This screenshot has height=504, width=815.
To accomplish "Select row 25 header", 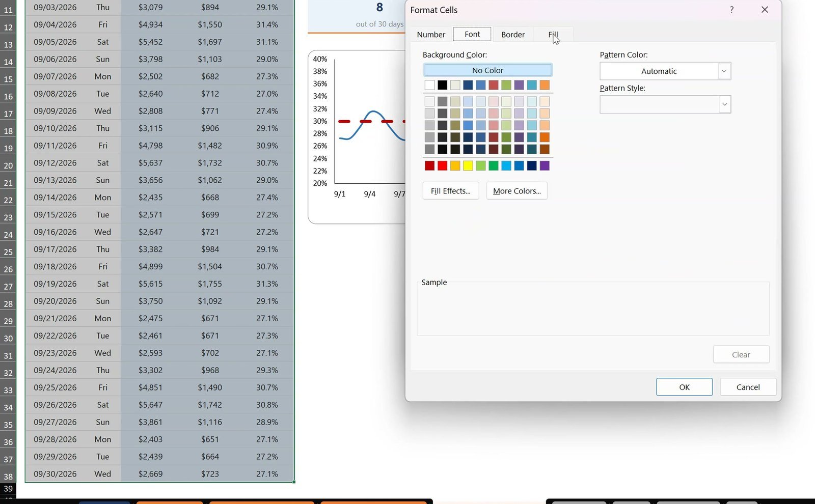I will pos(8,252).
